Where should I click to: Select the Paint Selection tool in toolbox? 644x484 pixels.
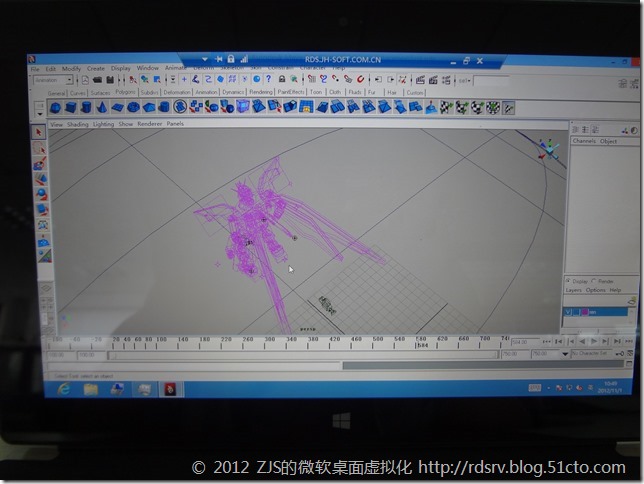pos(39,164)
